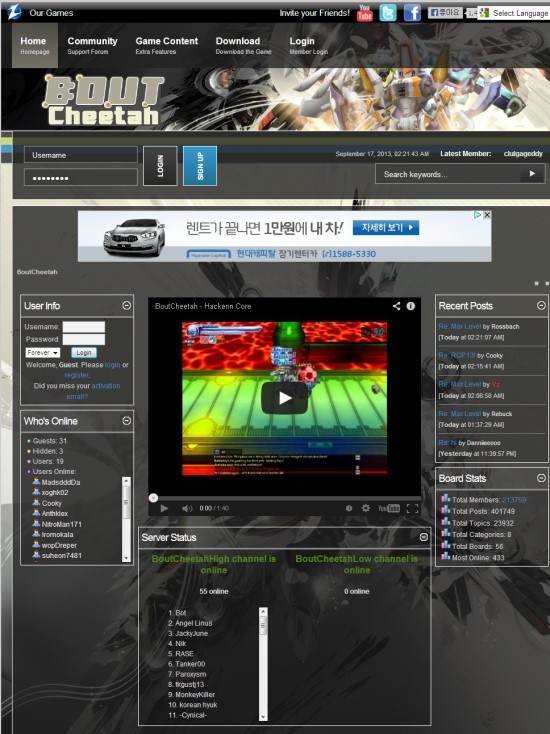Image resolution: width=550 pixels, height=734 pixels.
Task: Mute the video volume icon
Action: [x=187, y=508]
